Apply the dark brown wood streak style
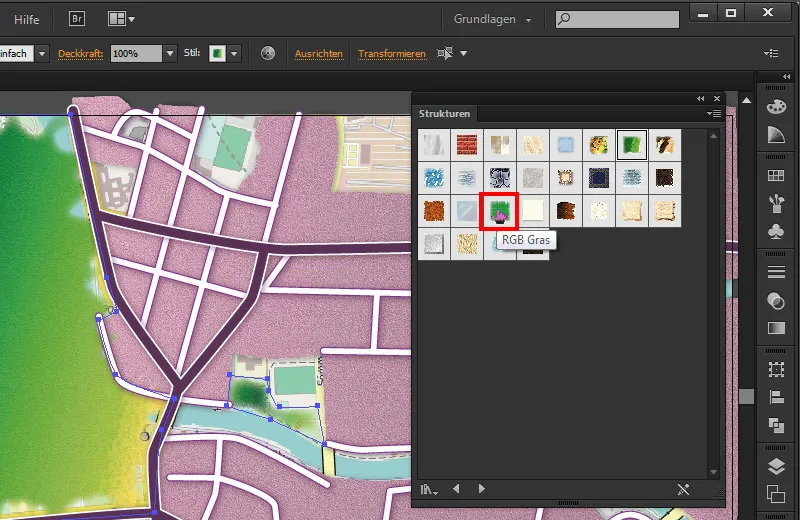Image resolution: width=800 pixels, height=520 pixels. pyautogui.click(x=566, y=211)
